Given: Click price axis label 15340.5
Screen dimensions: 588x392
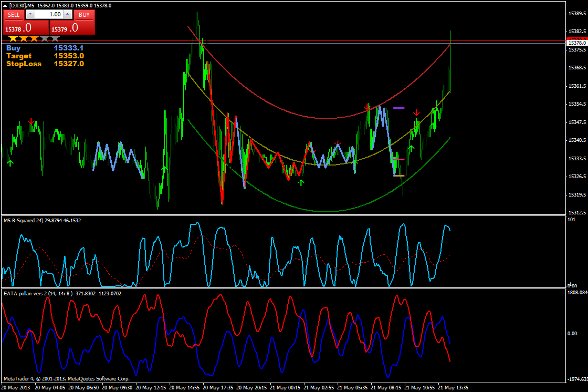Looking at the screenshot, I should [577, 140].
